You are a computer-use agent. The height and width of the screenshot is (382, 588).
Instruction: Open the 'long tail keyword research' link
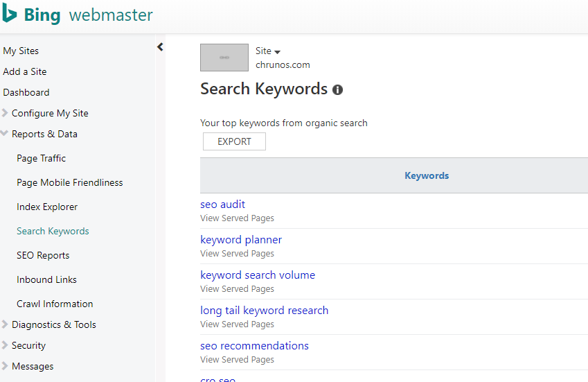pyautogui.click(x=265, y=311)
